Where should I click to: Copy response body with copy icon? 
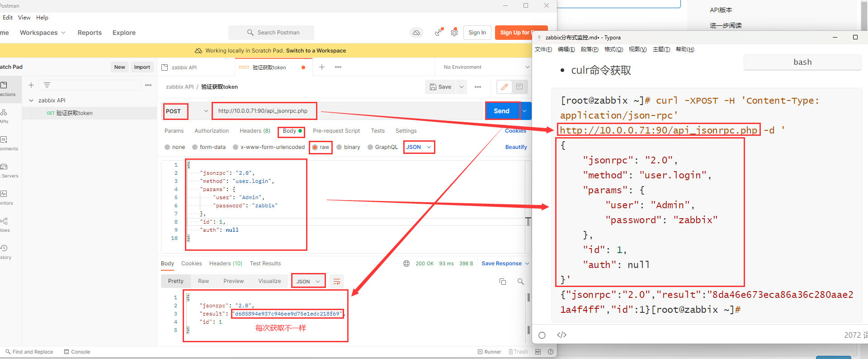click(x=503, y=282)
